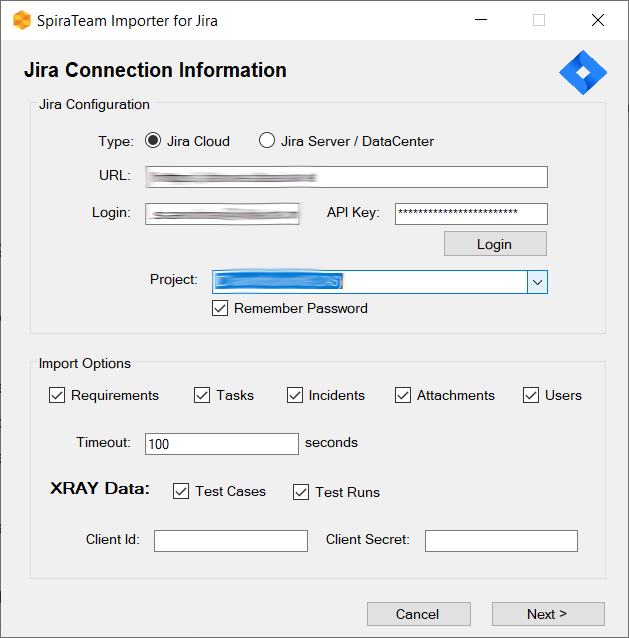Select Jira Server / DataCenter option
This screenshot has height=638, width=629.
pos(267,141)
